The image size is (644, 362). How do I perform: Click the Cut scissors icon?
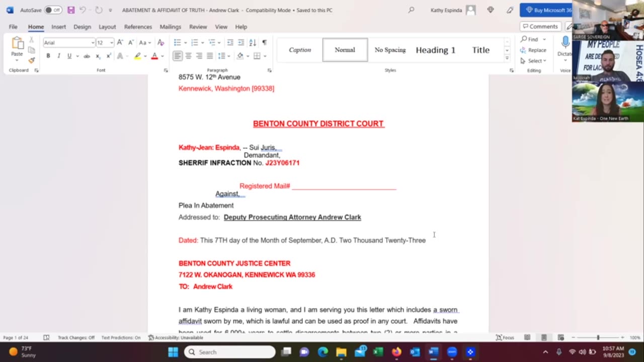click(31, 40)
